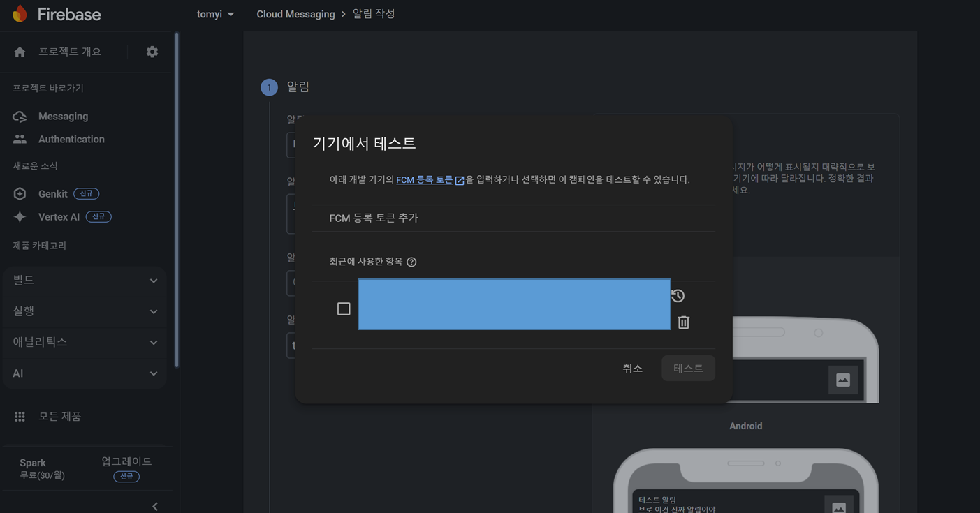Click the 제품 카테고리 section label
Image resolution: width=980 pixels, height=513 pixels.
[x=40, y=246]
